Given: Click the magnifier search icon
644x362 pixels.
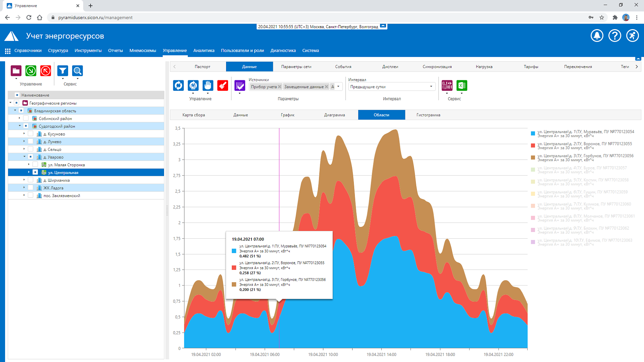Looking at the screenshot, I should pos(78,71).
